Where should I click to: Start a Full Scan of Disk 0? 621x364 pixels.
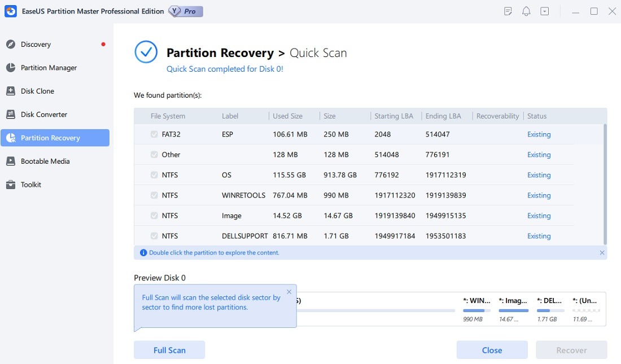click(x=169, y=350)
